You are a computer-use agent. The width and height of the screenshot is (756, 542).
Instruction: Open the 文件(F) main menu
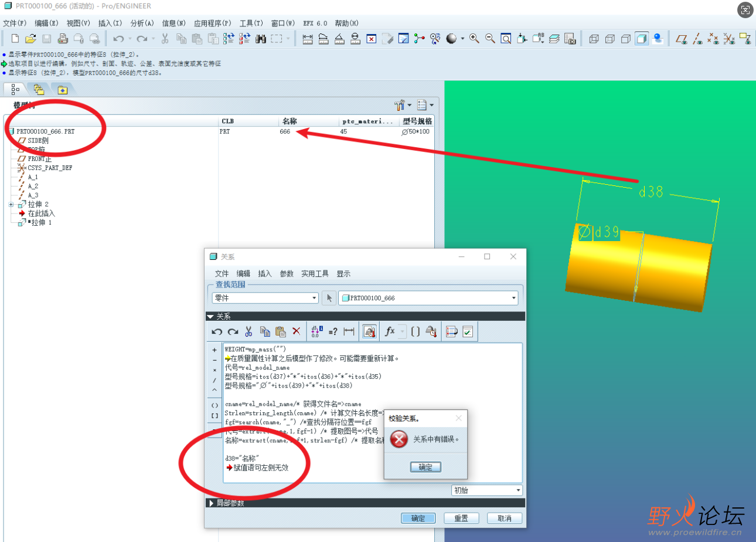coord(15,23)
